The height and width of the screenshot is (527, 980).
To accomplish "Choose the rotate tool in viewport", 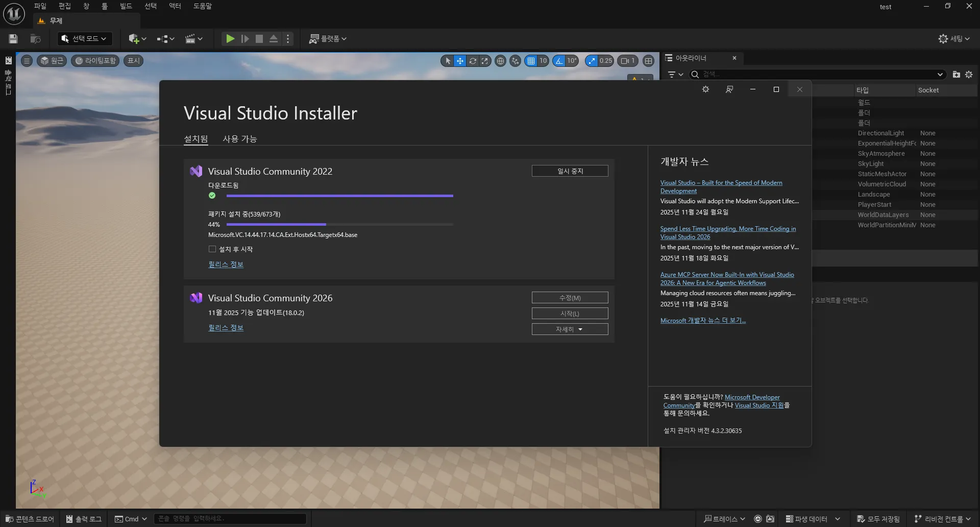I will click(473, 61).
